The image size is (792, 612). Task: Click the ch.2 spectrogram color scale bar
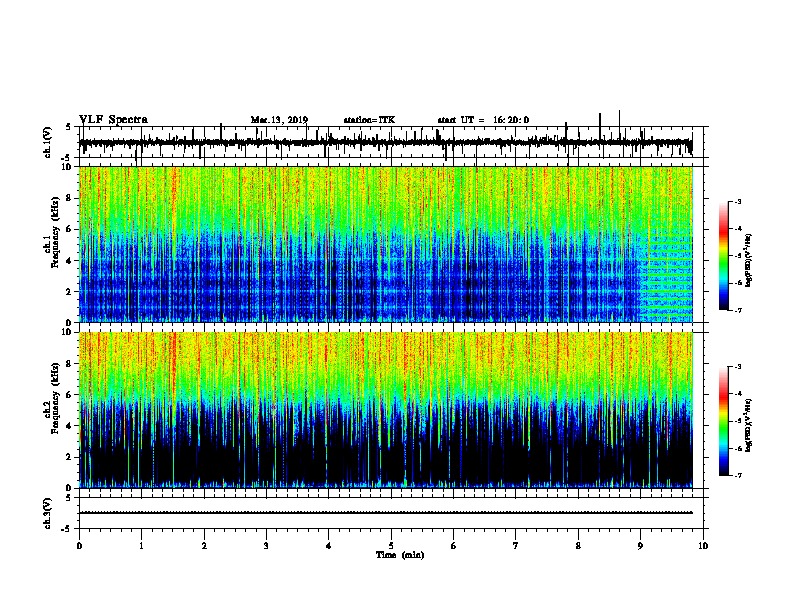(x=724, y=421)
